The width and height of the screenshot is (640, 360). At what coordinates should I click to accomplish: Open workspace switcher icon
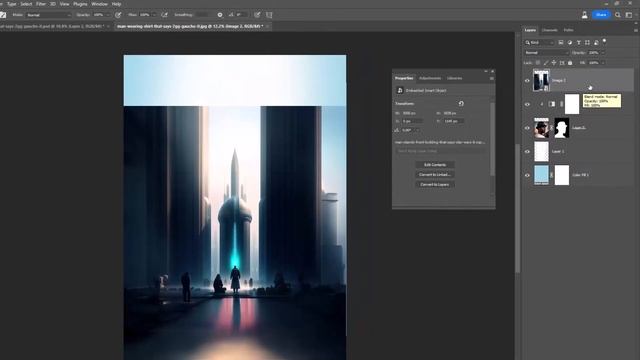tap(629, 15)
